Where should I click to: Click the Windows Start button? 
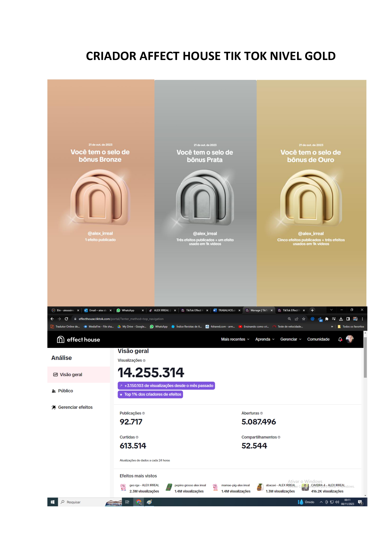53,502
